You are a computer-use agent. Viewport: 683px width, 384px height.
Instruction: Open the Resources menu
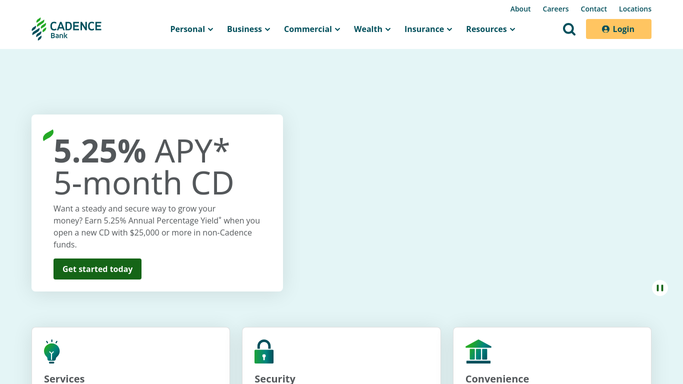(490, 29)
